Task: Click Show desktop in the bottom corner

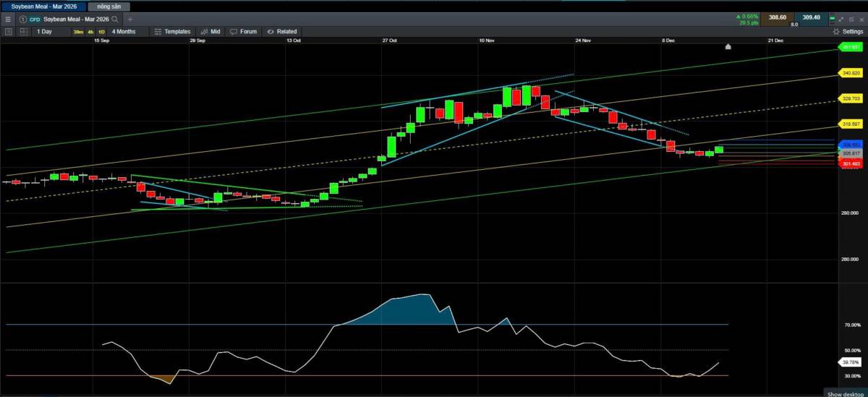Action: click(x=844, y=394)
